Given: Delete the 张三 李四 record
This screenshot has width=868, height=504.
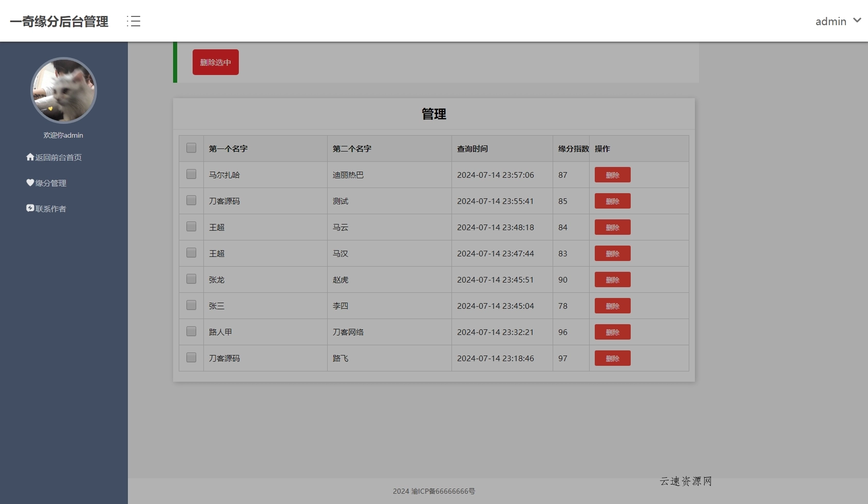Looking at the screenshot, I should tap(612, 306).
